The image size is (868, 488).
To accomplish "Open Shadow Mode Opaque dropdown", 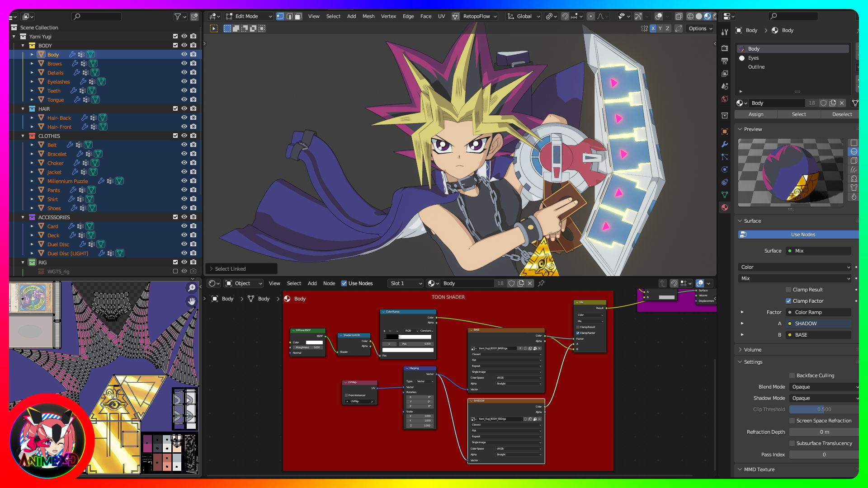I will tap(824, 398).
